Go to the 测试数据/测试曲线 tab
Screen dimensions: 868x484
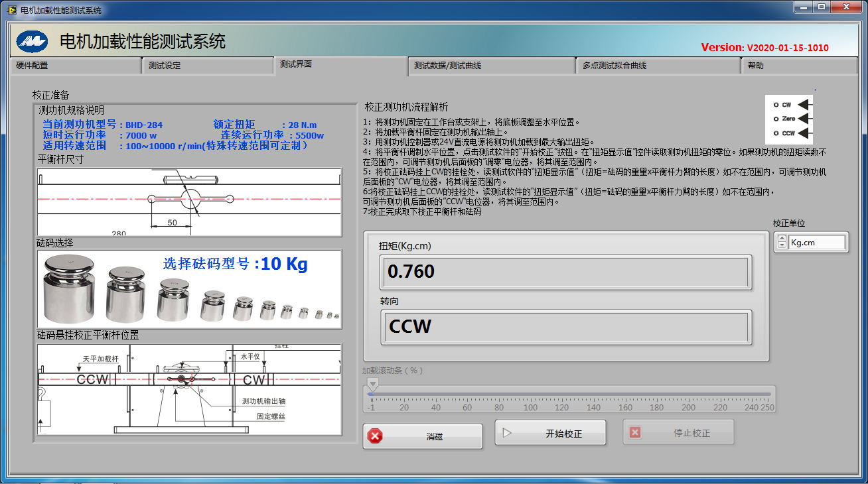tap(491, 66)
